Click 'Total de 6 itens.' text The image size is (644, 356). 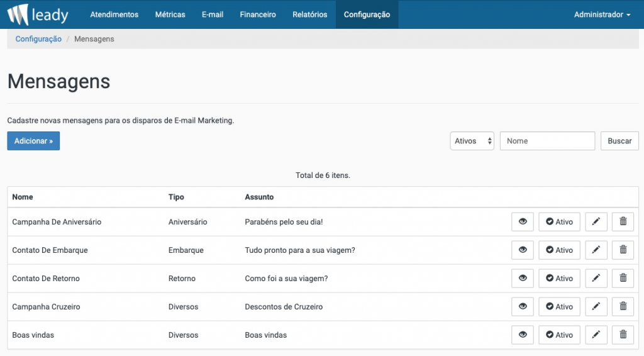(323, 175)
